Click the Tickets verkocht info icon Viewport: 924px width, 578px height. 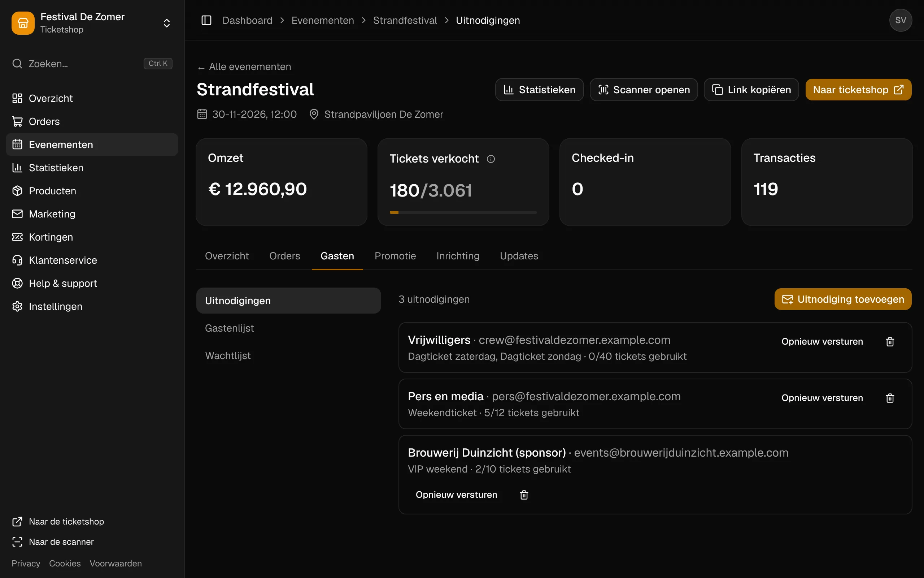(x=491, y=159)
